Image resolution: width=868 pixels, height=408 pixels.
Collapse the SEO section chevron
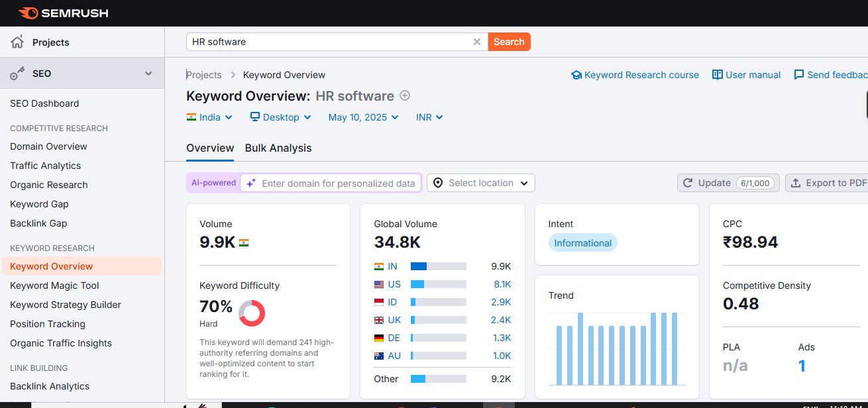point(148,74)
